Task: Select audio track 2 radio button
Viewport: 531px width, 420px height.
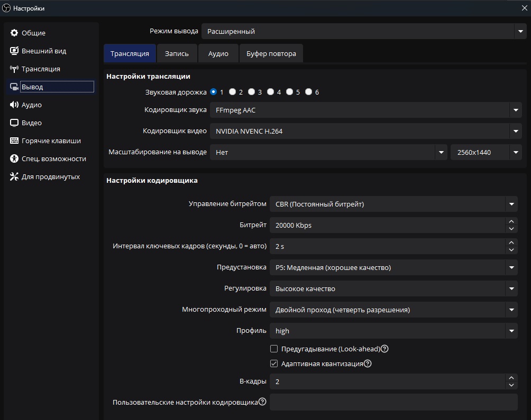Action: [x=232, y=91]
